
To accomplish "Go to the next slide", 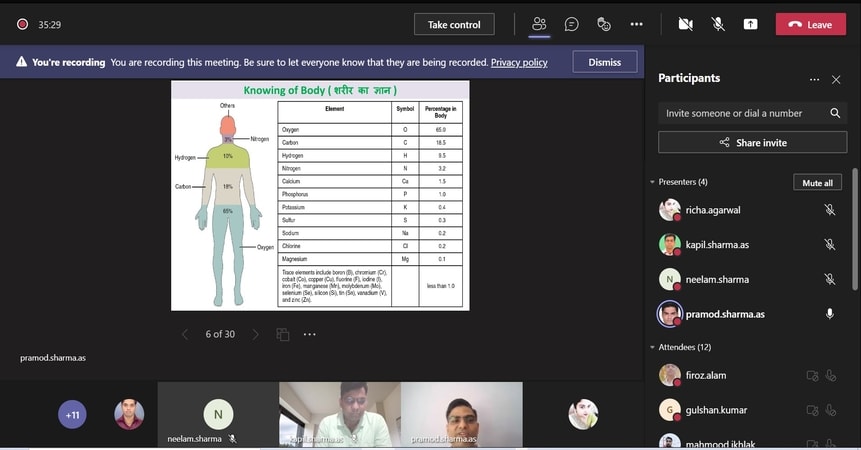I will (x=255, y=334).
